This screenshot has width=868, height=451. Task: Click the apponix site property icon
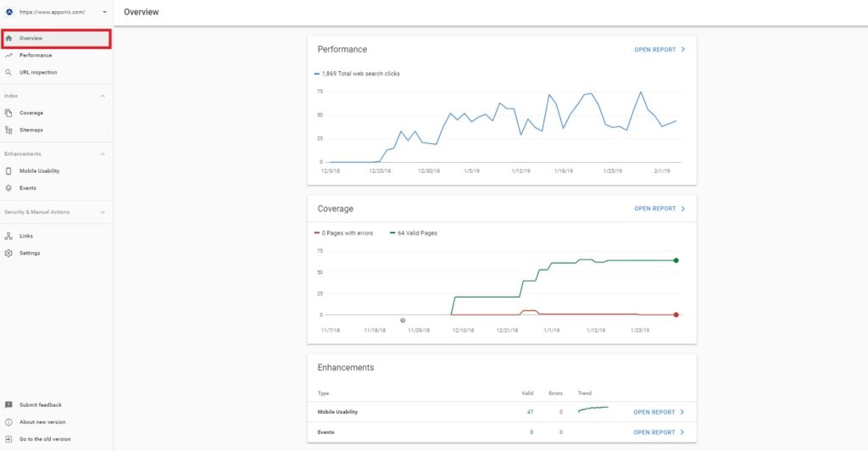8,12
